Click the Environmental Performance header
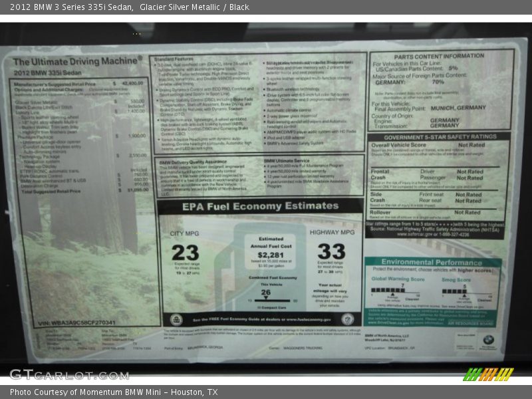Viewport: 532px width, 399px height. (x=432, y=262)
